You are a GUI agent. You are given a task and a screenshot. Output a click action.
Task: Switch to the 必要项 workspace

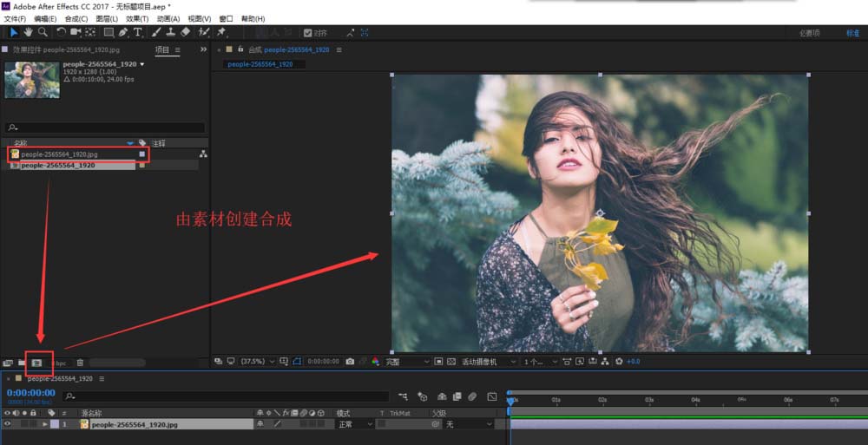809,33
